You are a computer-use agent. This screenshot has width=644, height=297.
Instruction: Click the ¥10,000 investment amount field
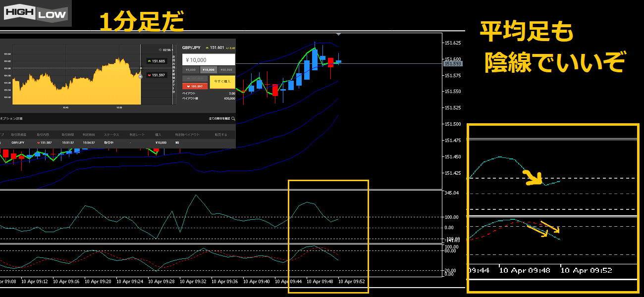[x=208, y=60]
